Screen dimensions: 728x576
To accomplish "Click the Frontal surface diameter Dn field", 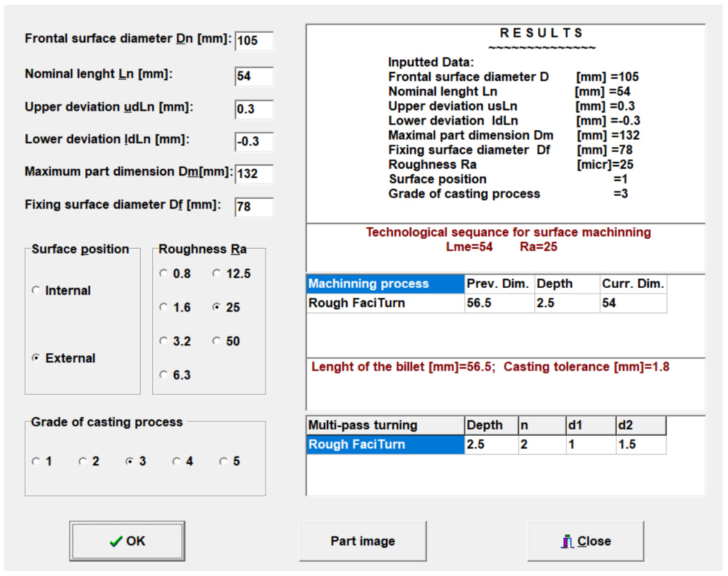I will tap(254, 41).
